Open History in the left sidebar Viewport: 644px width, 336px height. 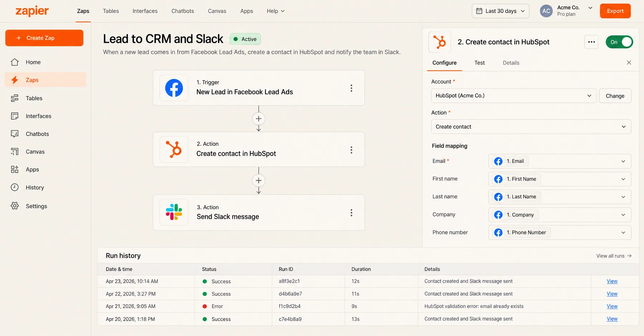(45, 187)
